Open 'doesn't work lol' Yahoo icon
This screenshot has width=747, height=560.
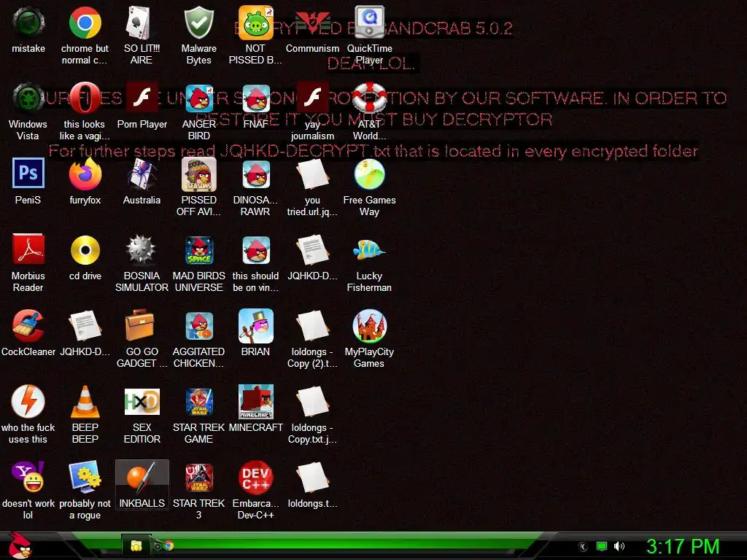[28, 477]
